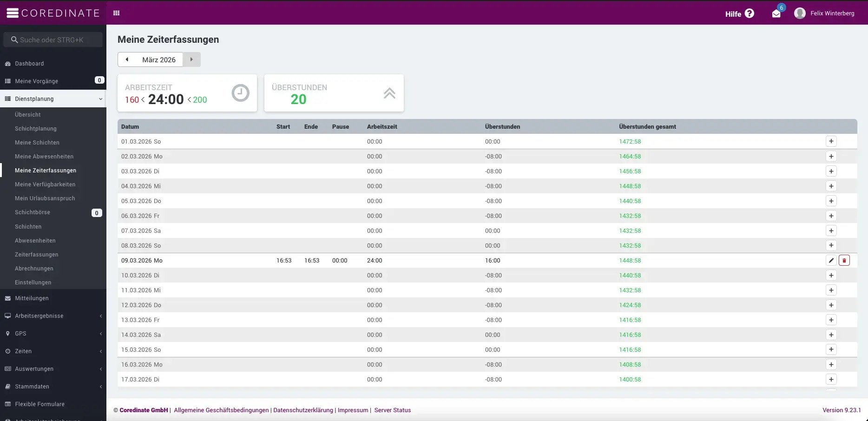Open the Server Status footer link
The image size is (868, 421).
click(x=393, y=410)
